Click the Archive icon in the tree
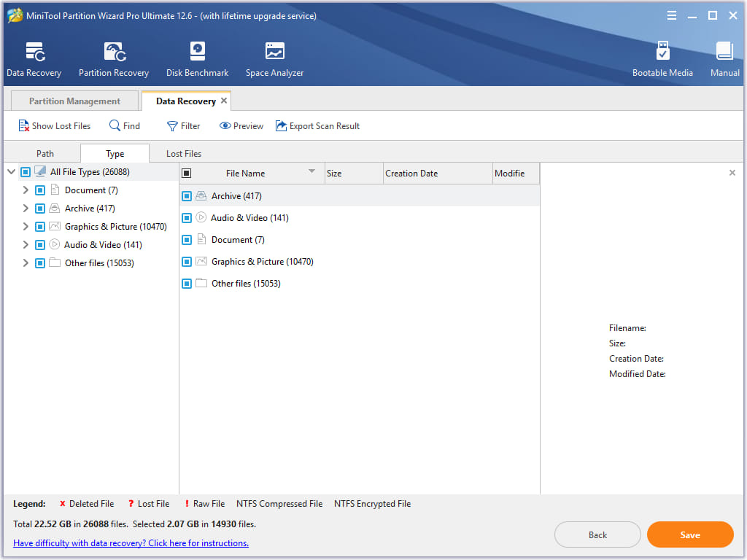Screen dimensions: 747x560 coord(55,208)
